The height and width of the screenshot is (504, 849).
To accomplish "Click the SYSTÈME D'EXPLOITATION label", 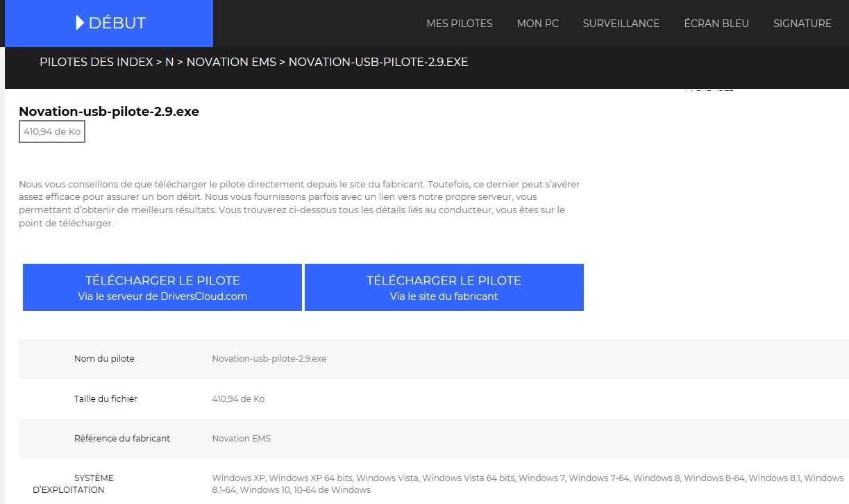I will point(74,484).
